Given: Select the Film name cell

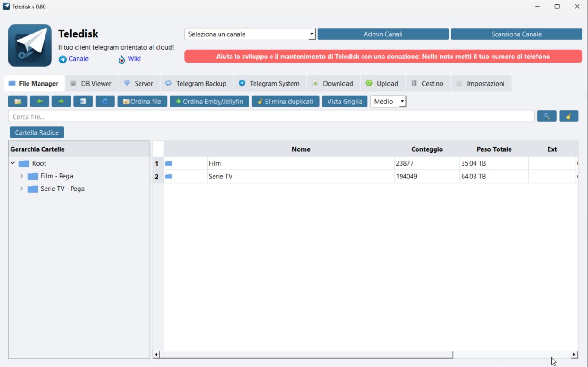Looking at the screenshot, I should pos(301,163).
